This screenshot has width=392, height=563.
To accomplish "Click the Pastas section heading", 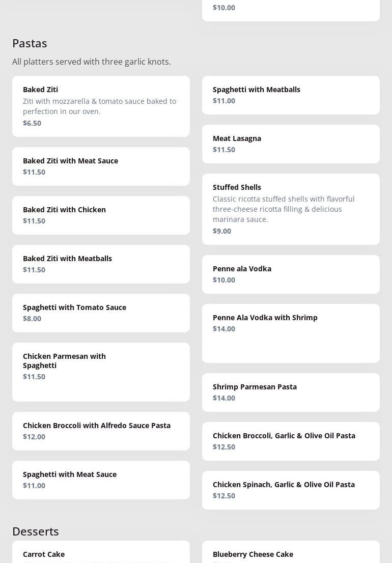I will pyautogui.click(x=30, y=43).
